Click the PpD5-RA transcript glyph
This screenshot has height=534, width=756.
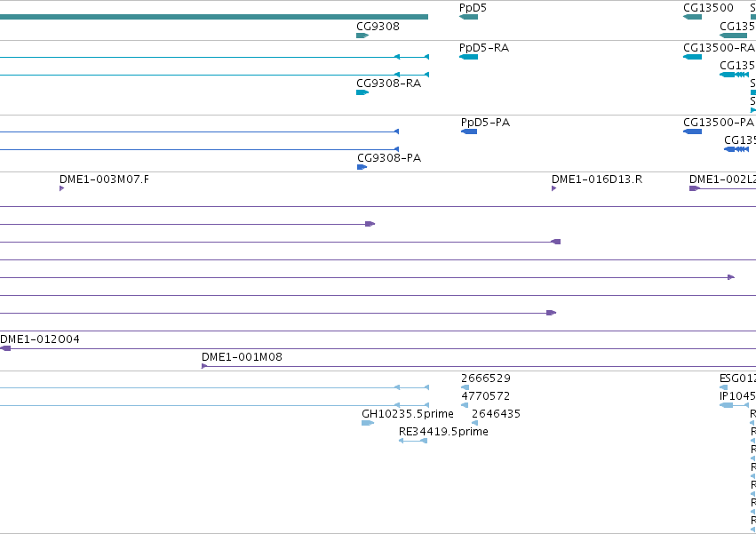[x=468, y=57]
